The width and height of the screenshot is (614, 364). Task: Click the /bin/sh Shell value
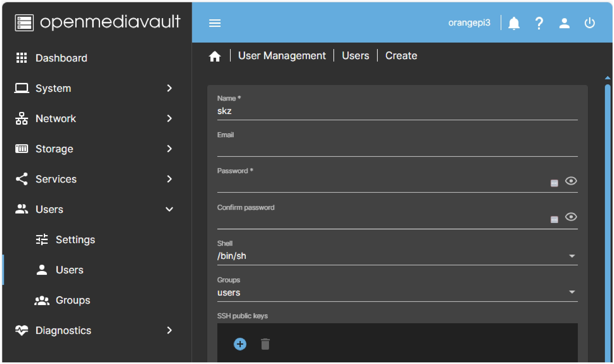pos(231,256)
